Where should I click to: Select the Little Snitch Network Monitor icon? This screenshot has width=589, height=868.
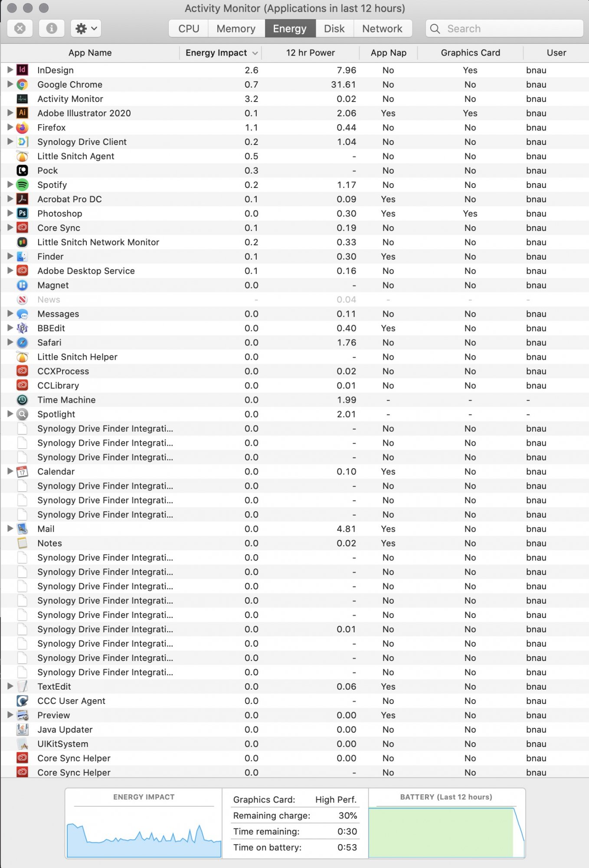tap(22, 242)
